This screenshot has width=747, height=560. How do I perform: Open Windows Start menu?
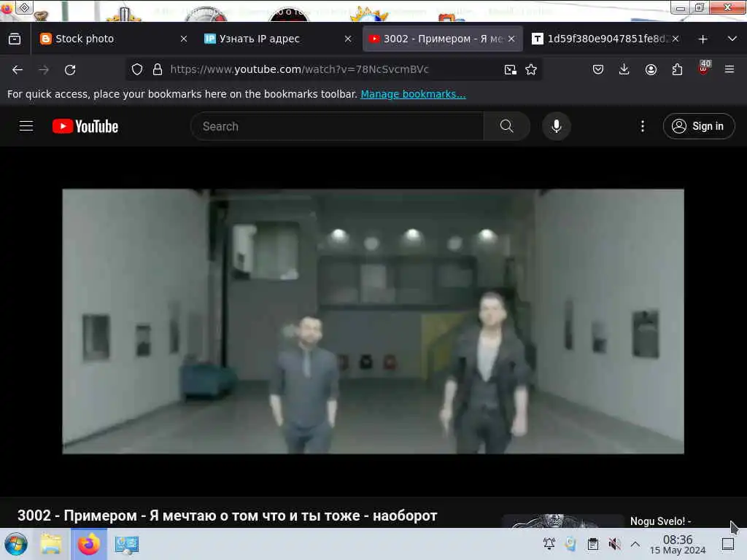(x=16, y=544)
